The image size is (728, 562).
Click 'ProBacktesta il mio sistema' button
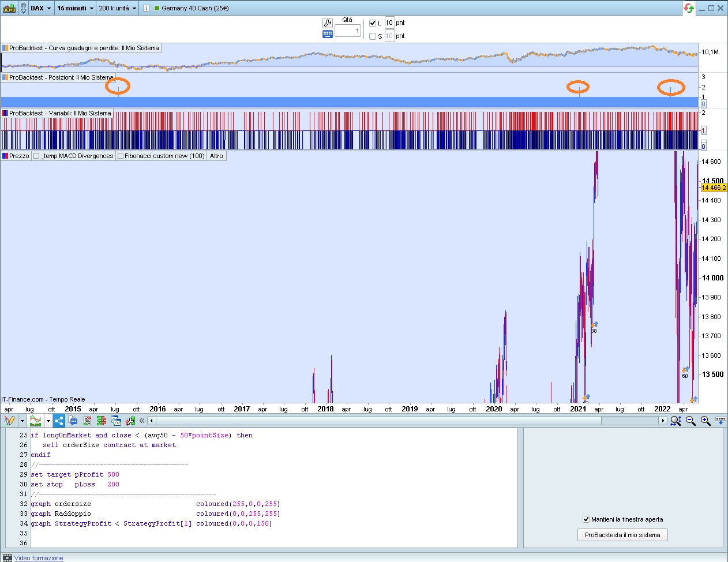tap(622, 535)
